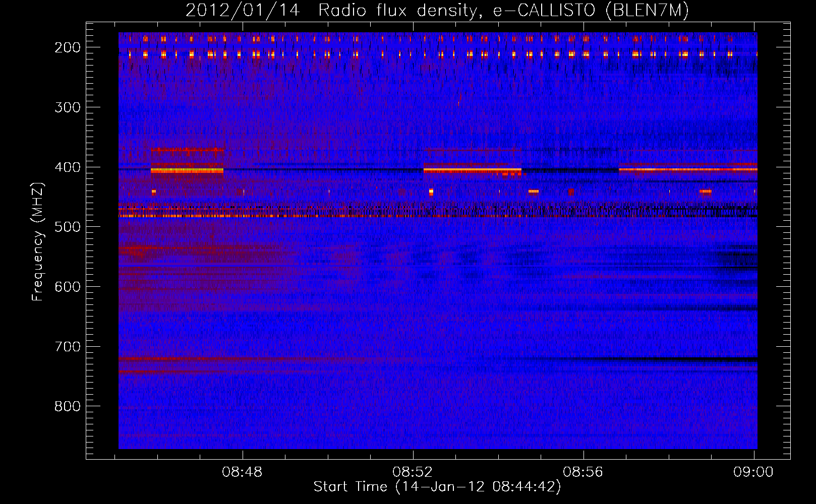Click the 600 frequency tick label

coord(68,287)
